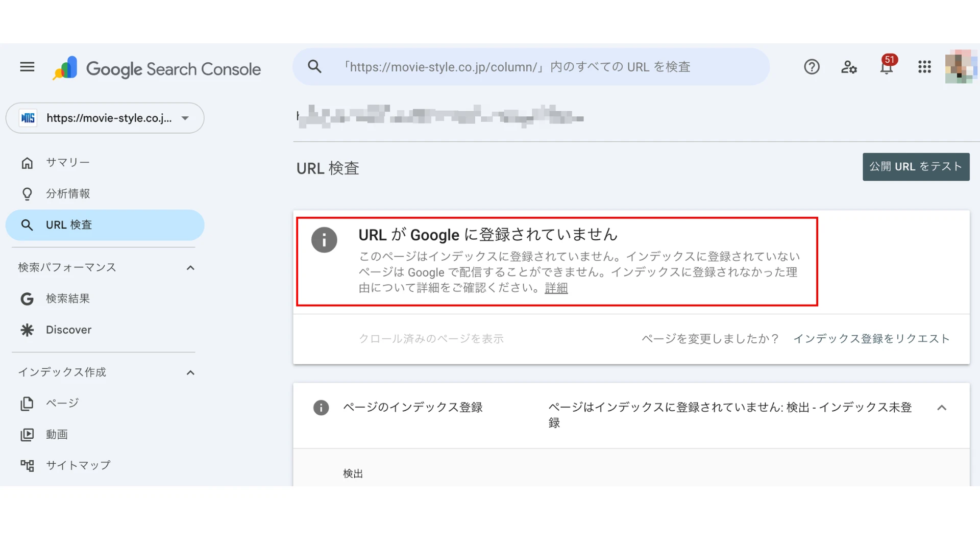Image resolution: width=980 pixels, height=551 pixels.
Task: Click the magnifier icon in the URL search bar
Action: point(314,67)
